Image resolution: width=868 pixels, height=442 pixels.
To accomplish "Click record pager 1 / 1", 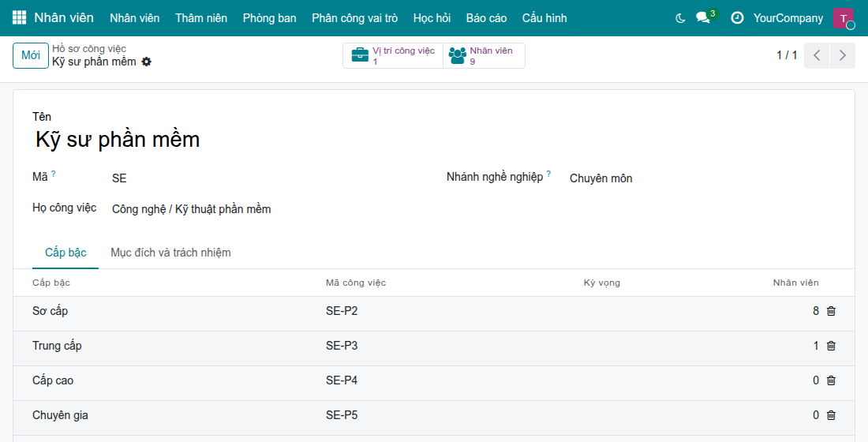I will pos(787,55).
